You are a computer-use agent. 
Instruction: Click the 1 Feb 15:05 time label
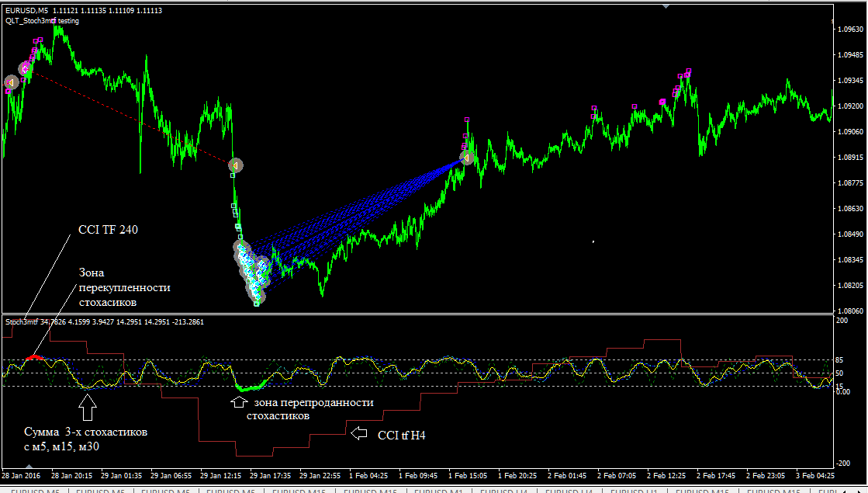point(468,475)
